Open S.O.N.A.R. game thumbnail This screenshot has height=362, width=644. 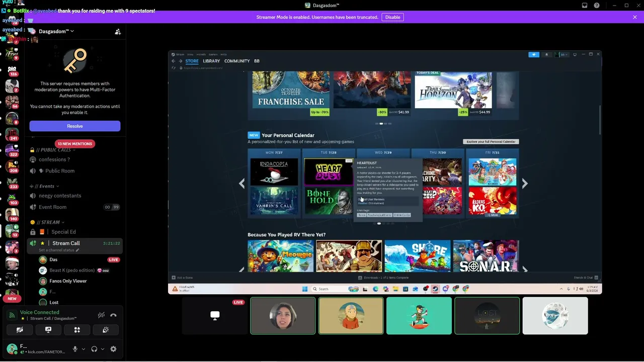pos(486,256)
